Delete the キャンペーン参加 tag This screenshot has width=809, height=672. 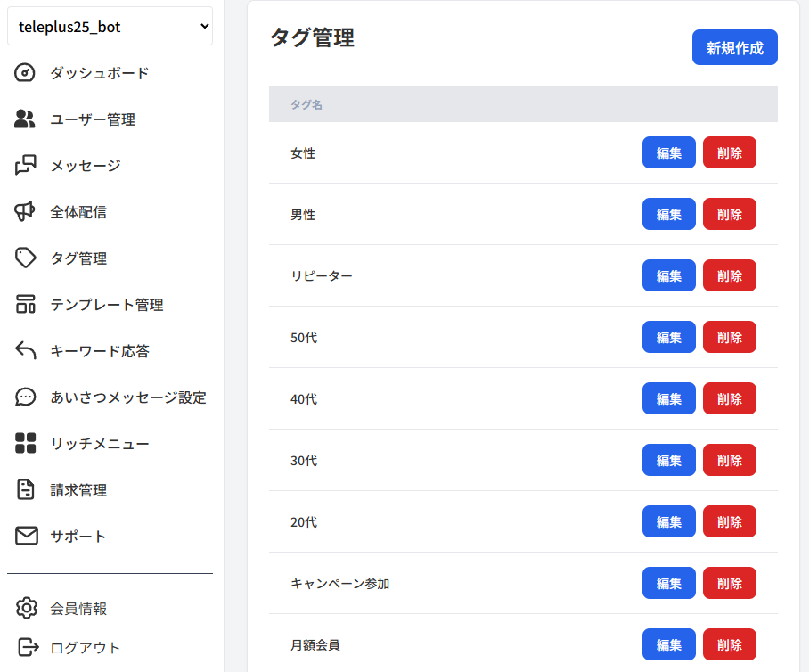click(x=730, y=583)
